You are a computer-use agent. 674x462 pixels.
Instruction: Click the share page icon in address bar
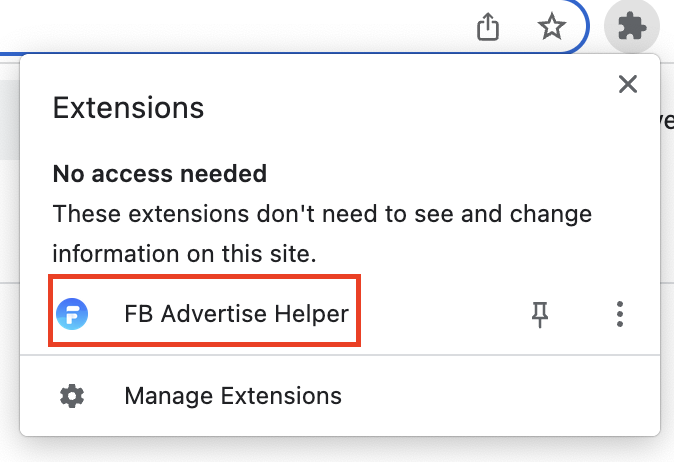[x=488, y=27]
